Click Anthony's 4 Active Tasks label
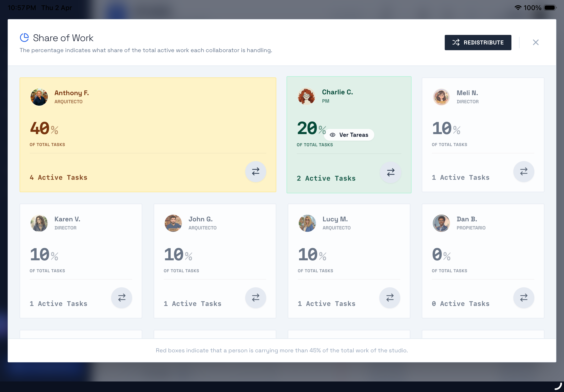This screenshot has height=392, width=564. [x=59, y=177]
